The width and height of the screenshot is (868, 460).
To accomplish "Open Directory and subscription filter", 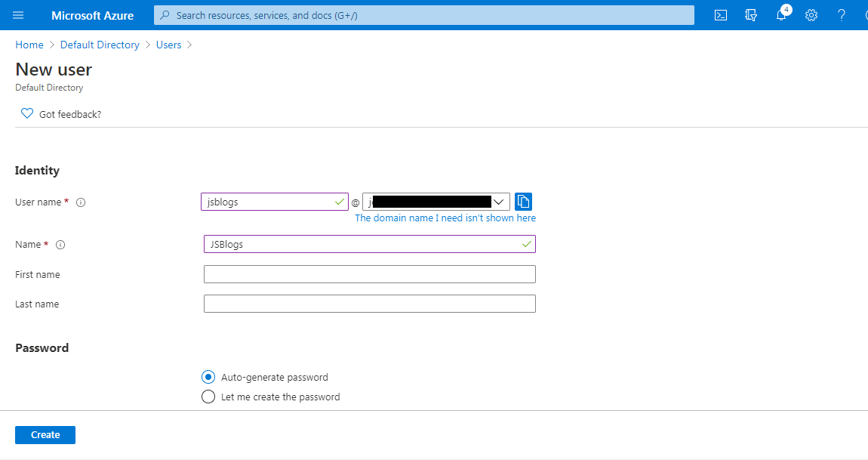I will [x=750, y=15].
